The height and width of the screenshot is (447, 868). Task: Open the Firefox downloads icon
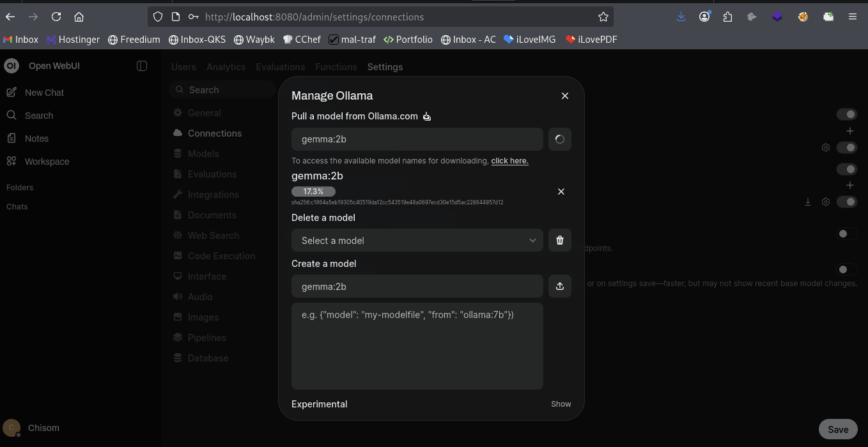coord(681,17)
